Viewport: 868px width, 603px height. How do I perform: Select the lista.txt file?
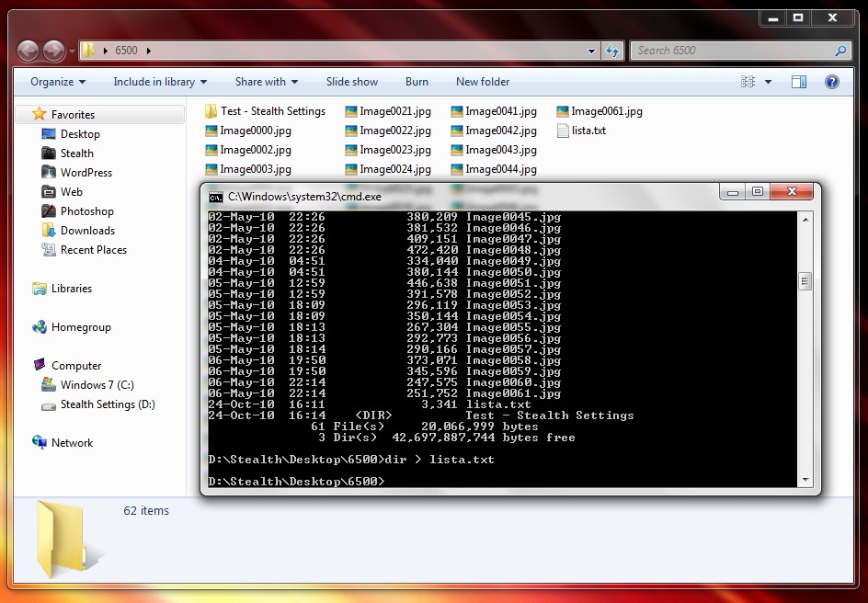[x=588, y=131]
